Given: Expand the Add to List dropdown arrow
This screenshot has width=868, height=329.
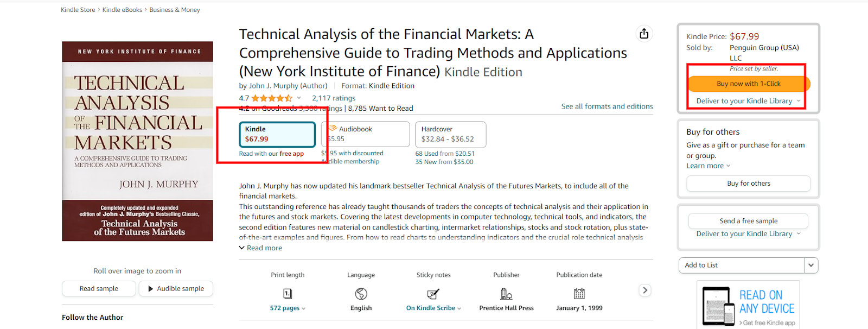Looking at the screenshot, I should (811, 265).
